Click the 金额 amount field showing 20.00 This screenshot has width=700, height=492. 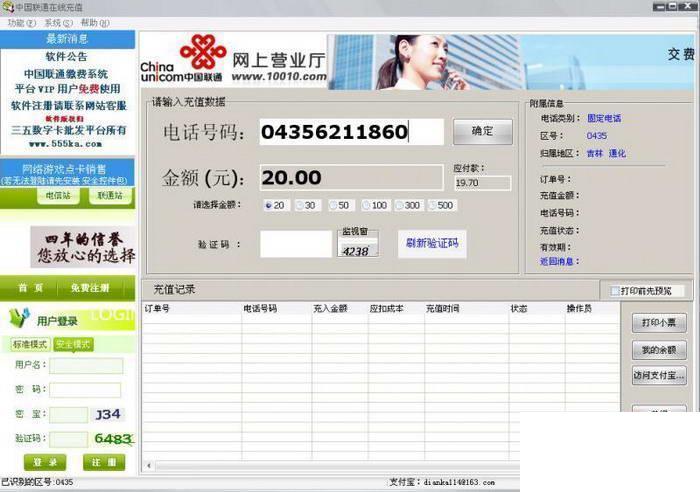[x=351, y=178]
